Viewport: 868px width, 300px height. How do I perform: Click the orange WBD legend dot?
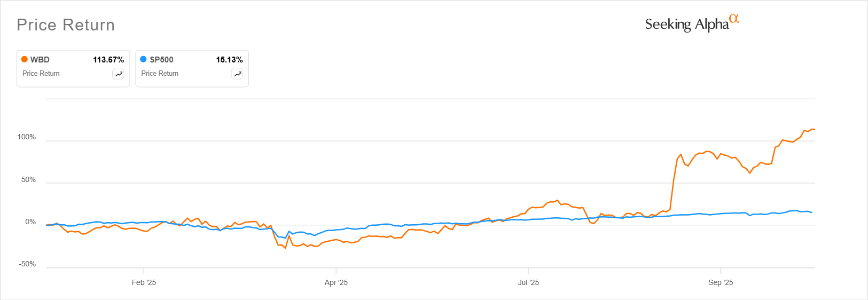pos(25,59)
